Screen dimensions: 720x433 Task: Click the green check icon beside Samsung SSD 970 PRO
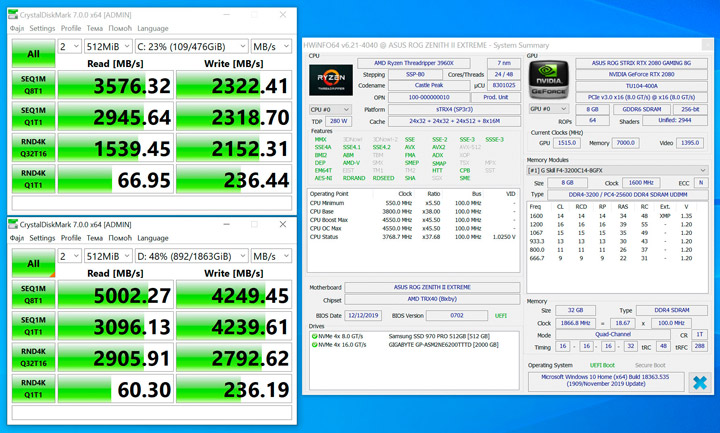315,337
